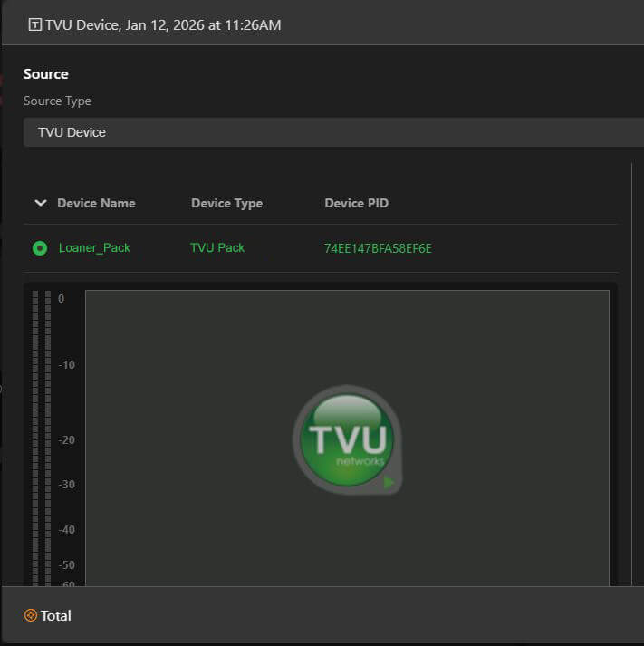Click the vertical scrollbar on the right
Viewport: 644px width, 646px height.
click(631, 374)
